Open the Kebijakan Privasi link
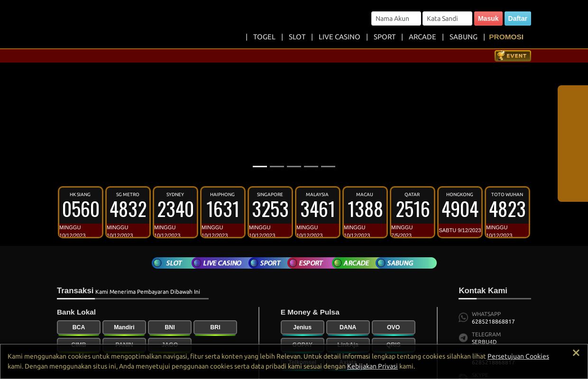Screen dimensions: 588x379 click(372, 366)
